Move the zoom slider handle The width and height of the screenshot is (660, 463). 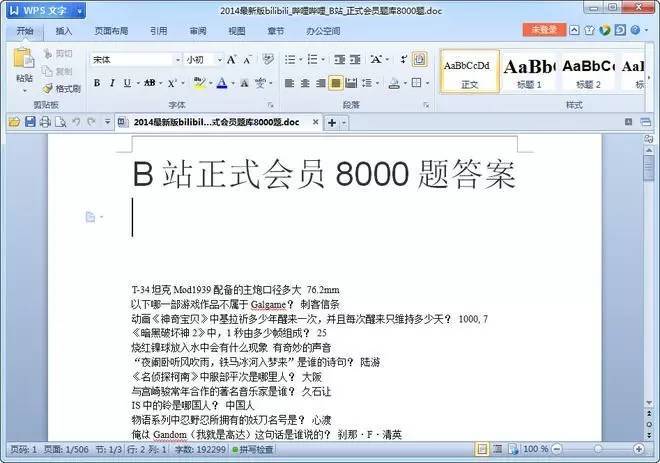pos(597,449)
